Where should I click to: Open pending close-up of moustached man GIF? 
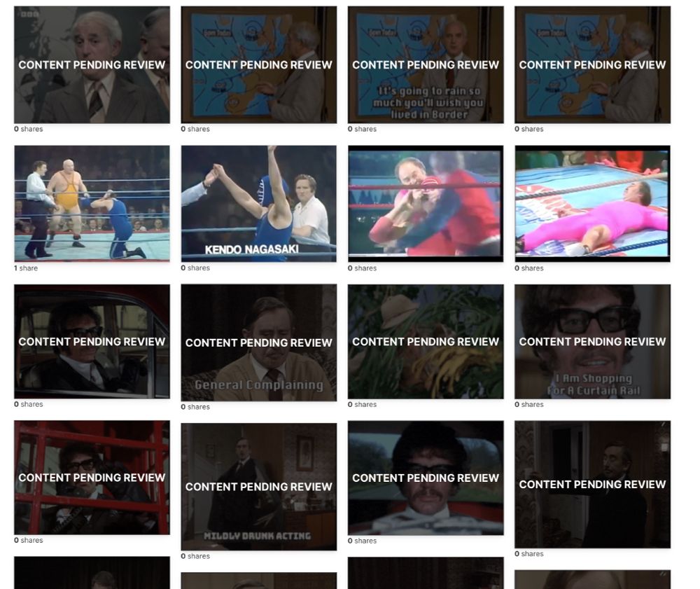point(426,478)
